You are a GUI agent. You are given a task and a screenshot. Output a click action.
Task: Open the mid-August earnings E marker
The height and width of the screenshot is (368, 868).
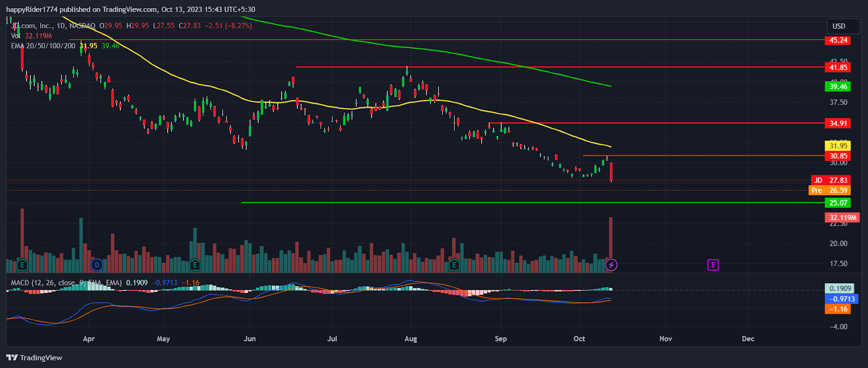click(x=454, y=265)
